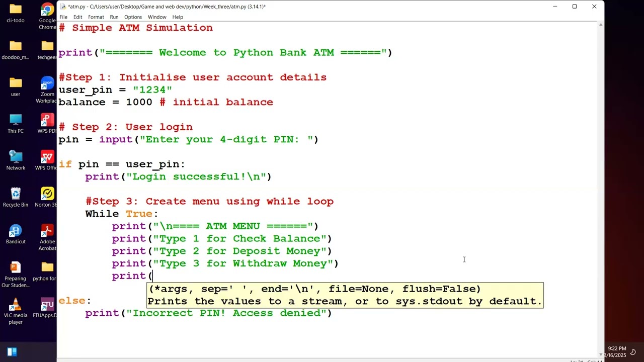Viewport: 644px width, 362px height.
Task: Click the "#Step 3: Create menu" comment
Action: pyautogui.click(x=210, y=201)
